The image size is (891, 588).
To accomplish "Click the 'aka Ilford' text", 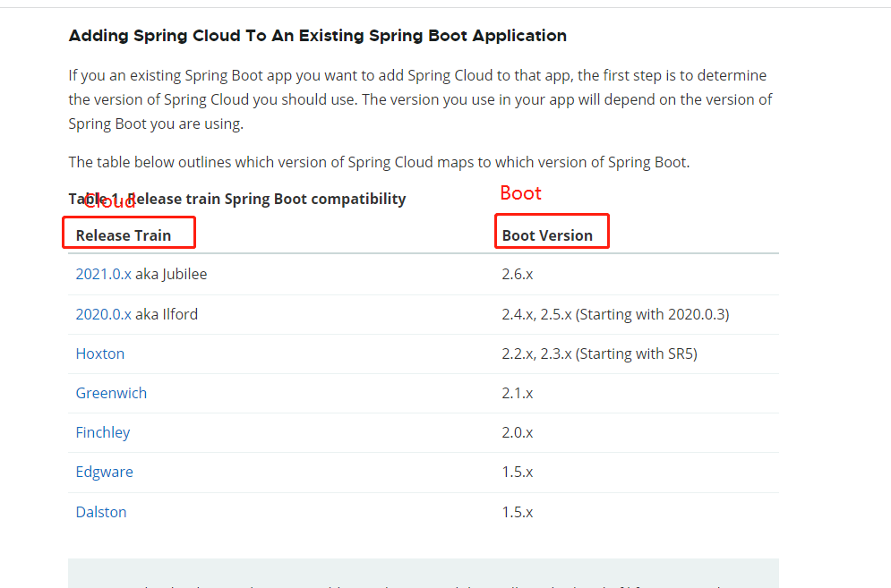I will pyautogui.click(x=167, y=314).
